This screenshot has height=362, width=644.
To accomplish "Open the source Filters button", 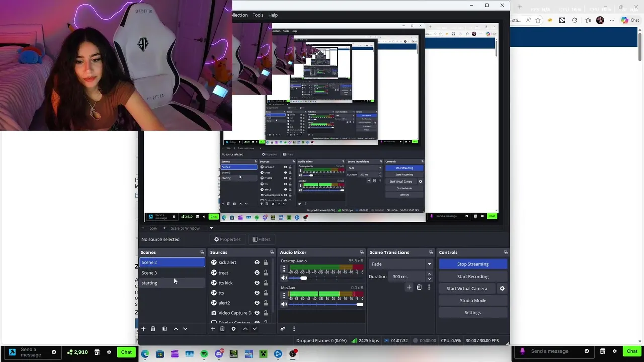I will [x=261, y=239].
